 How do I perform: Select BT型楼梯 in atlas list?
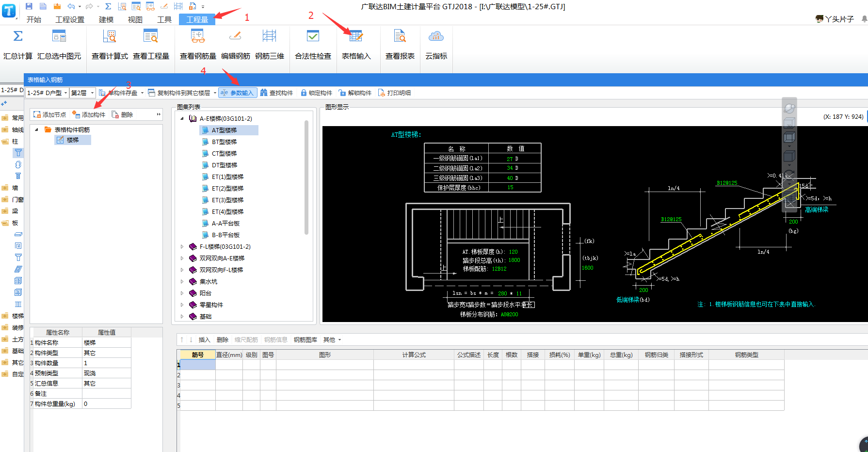coord(224,142)
